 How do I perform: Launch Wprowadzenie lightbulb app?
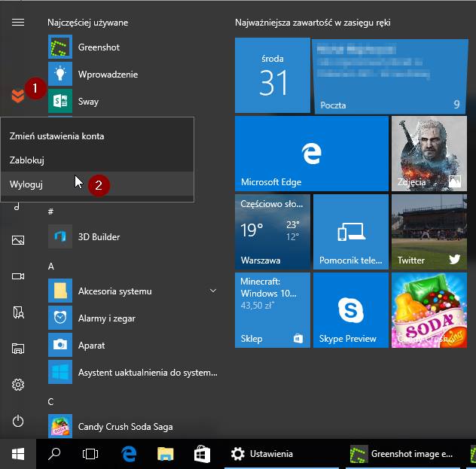60,74
